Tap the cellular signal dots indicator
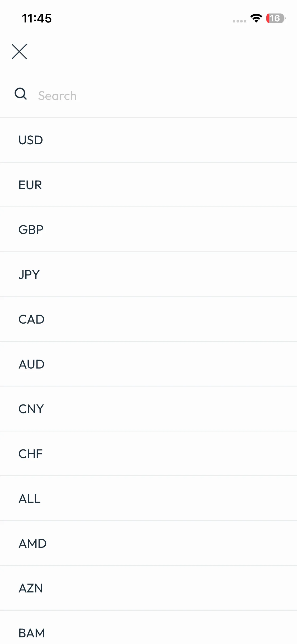 pos(239,21)
